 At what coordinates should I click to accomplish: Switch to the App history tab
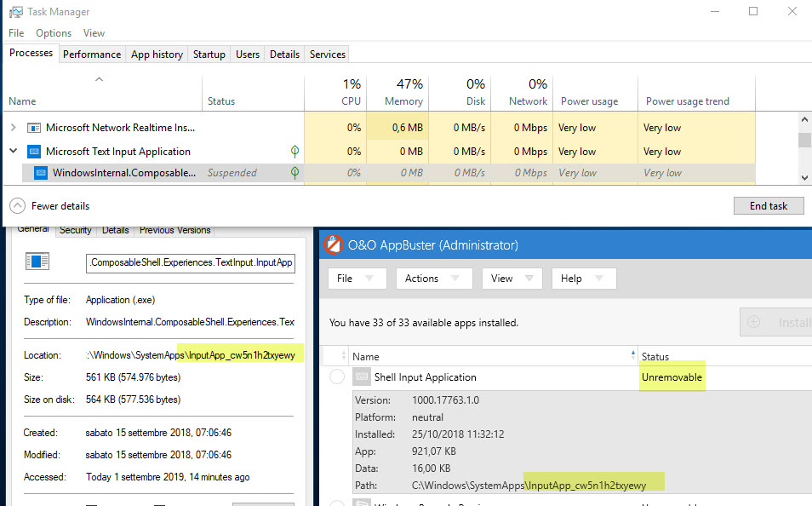point(157,55)
